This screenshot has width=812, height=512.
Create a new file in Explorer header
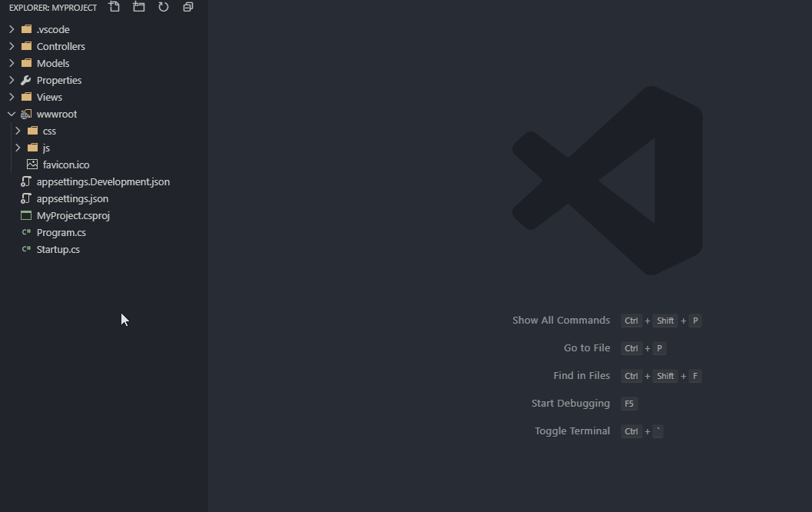114,7
